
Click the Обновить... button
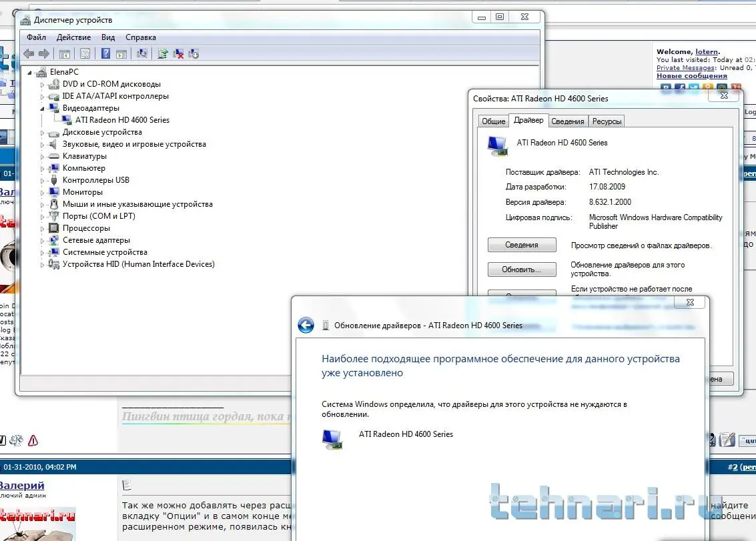click(522, 269)
